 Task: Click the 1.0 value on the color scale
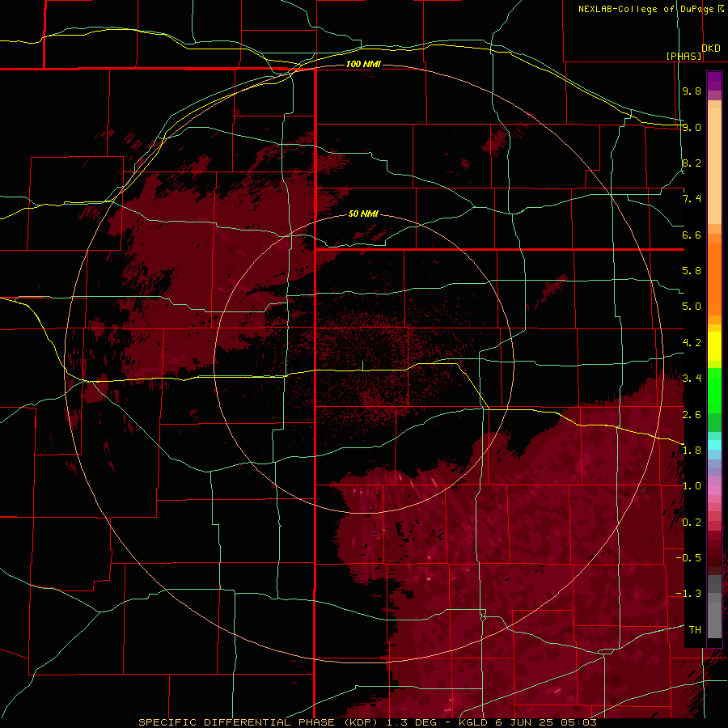tap(692, 486)
